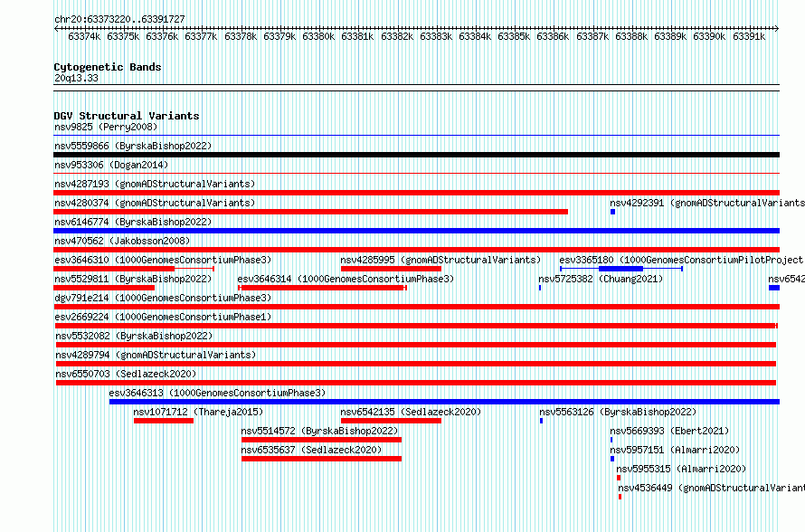
Task: Open variant label esv3646310 (1000GenomesConsortiumPhase3)
Action: [163, 260]
